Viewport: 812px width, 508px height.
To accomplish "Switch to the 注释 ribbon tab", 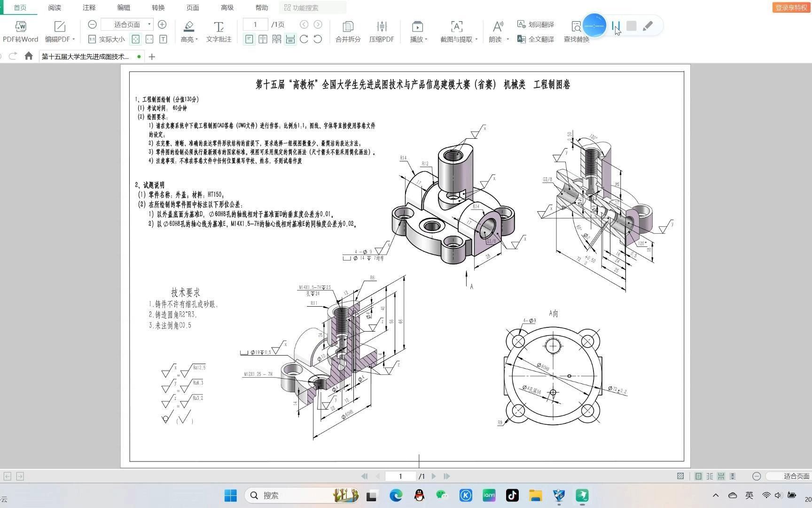I will [89, 8].
